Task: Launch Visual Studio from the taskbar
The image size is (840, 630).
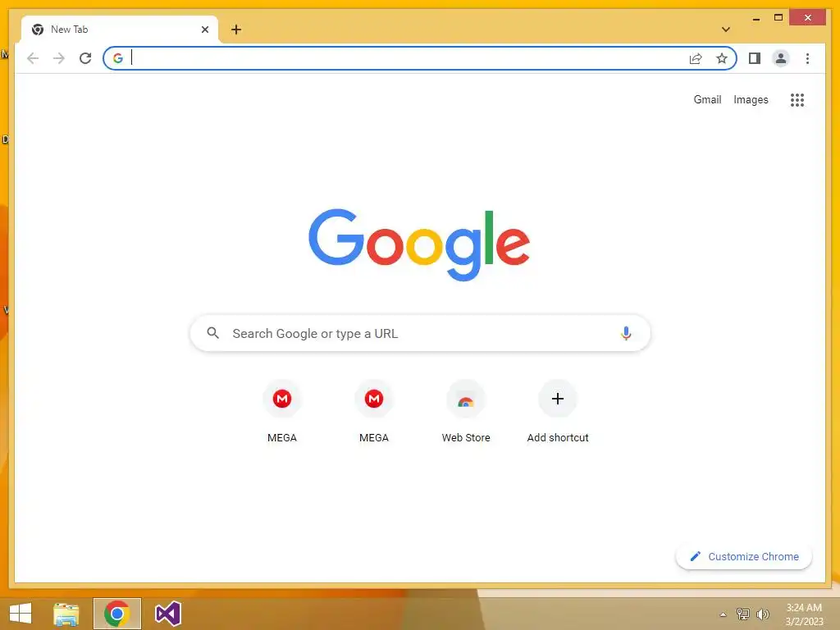Action: [167, 614]
